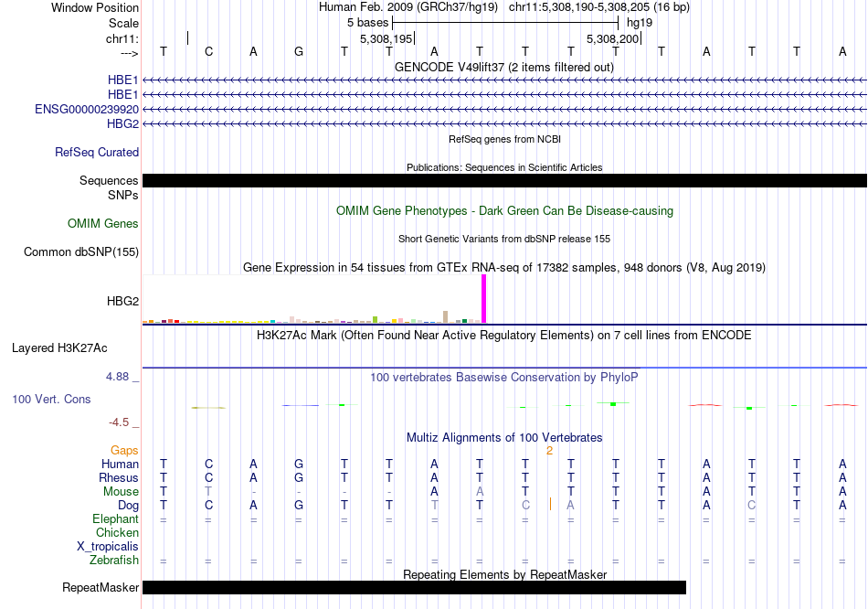Open Gene Expression in 54 tissues GTEx title
The image size is (868, 609).
[x=504, y=268]
